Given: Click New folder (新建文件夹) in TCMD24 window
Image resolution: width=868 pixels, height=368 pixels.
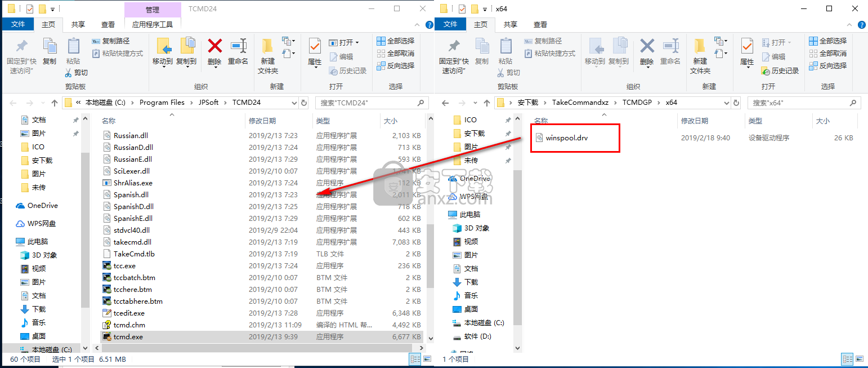Looking at the screenshot, I should [268, 56].
